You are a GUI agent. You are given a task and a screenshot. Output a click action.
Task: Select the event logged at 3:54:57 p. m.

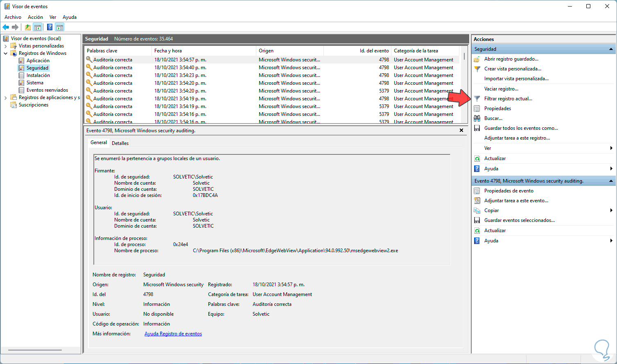(x=273, y=60)
